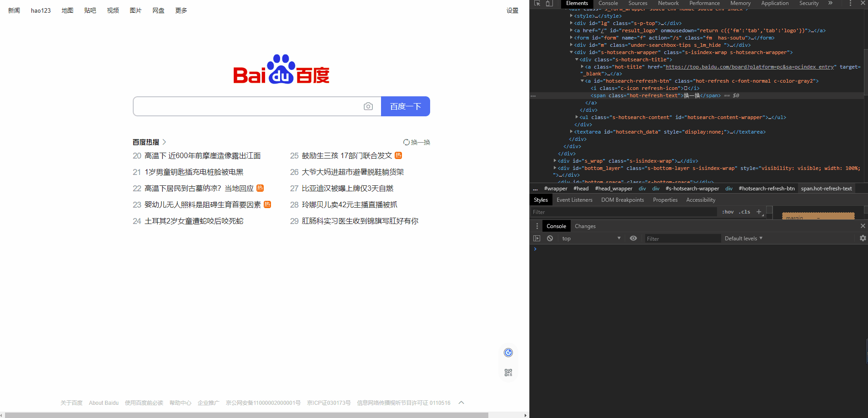The height and width of the screenshot is (418, 868).
Task: Expand the bottom_layer div node
Action: point(555,168)
